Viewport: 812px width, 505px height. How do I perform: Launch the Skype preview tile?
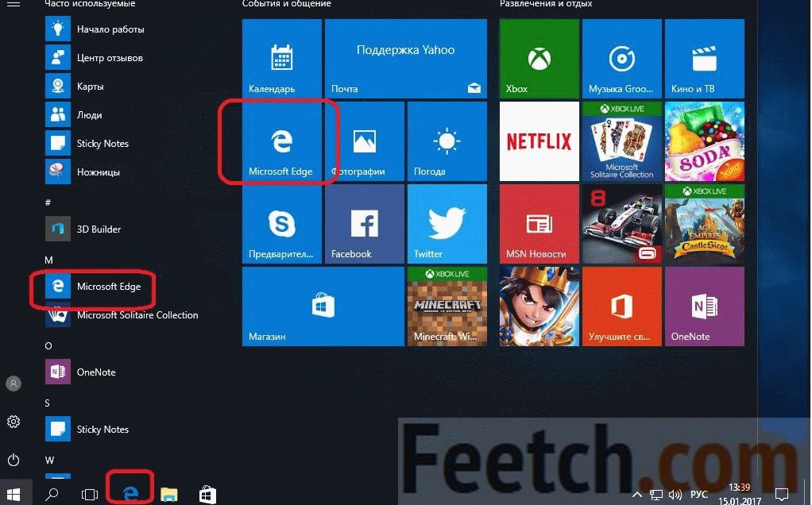coord(281,225)
